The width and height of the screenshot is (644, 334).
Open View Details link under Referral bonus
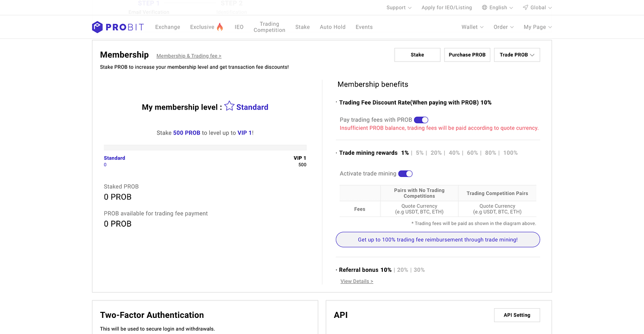(357, 281)
